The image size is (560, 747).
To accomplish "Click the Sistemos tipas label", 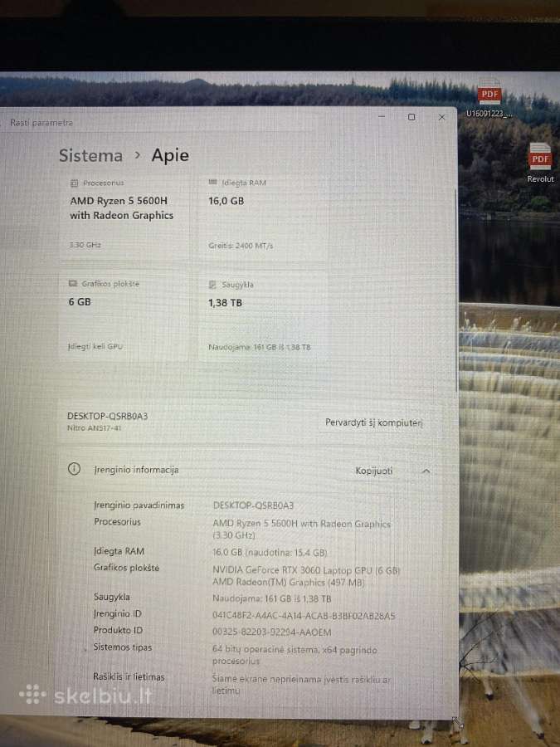I will point(123,647).
